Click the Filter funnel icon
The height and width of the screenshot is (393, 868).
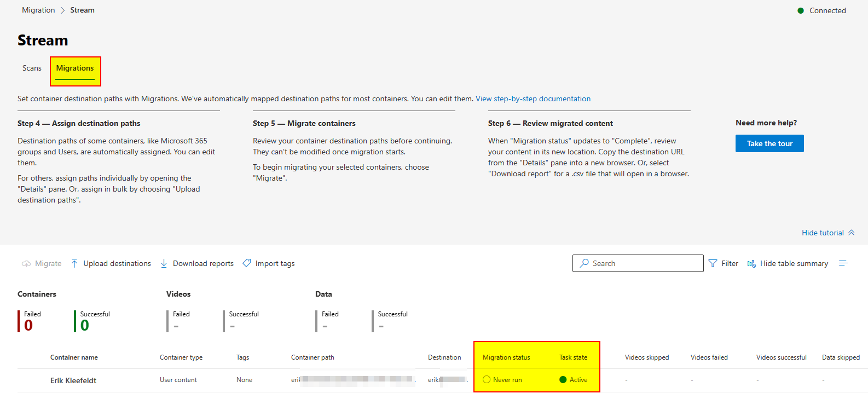point(713,263)
